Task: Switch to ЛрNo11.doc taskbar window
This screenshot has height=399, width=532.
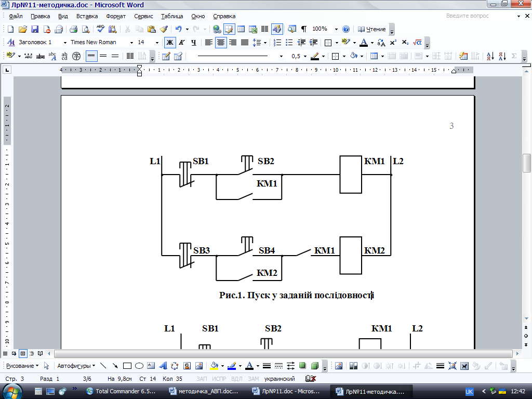Action: (286, 391)
